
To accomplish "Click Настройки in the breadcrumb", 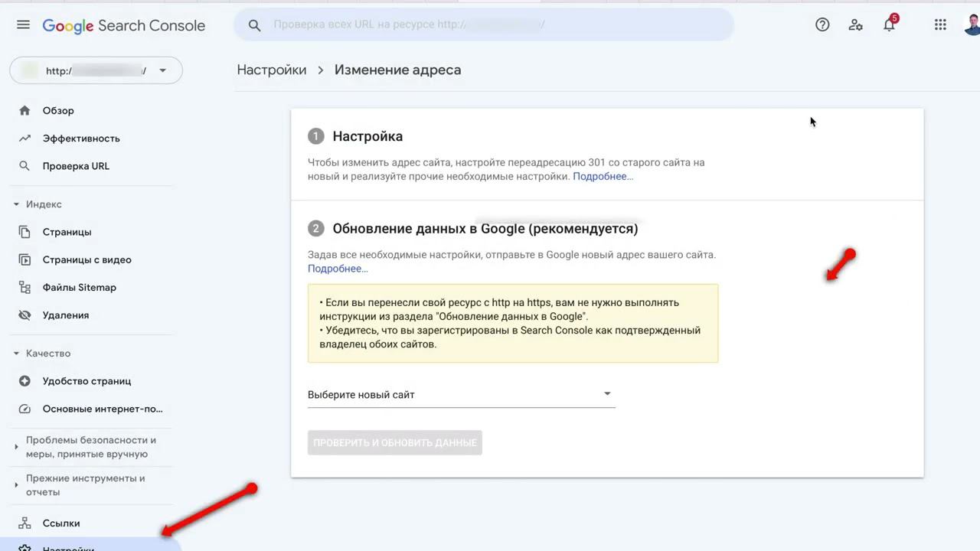I will [271, 70].
